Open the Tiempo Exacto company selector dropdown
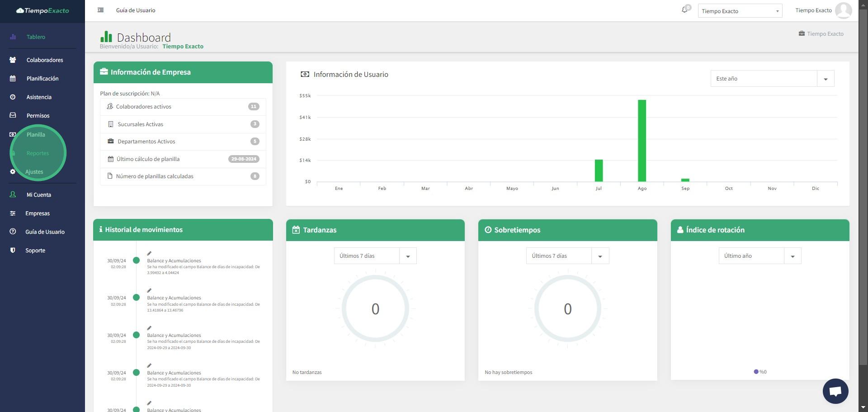 tap(740, 11)
